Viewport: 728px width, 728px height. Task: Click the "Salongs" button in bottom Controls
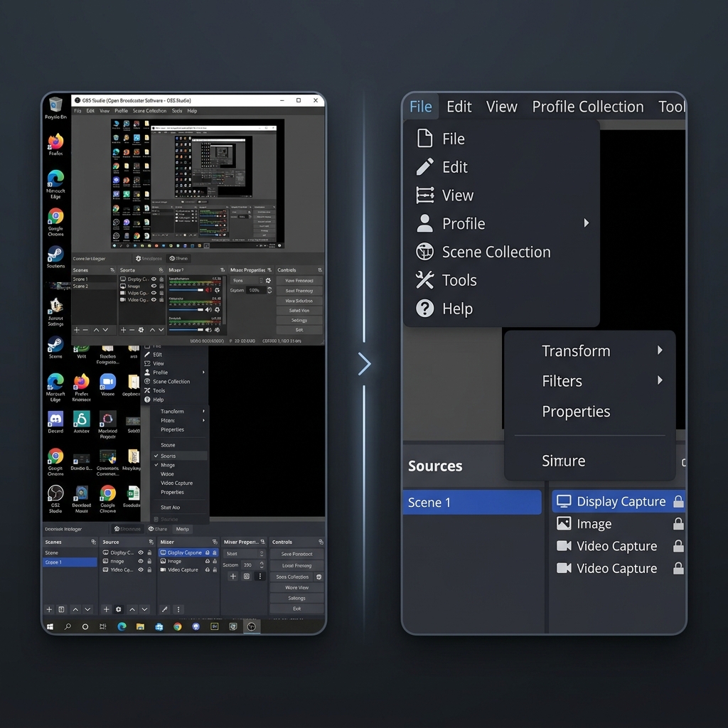point(296,598)
